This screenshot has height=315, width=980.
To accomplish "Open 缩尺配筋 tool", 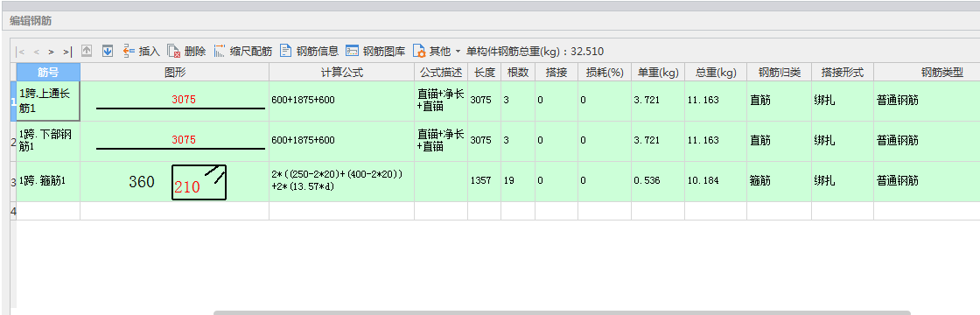I will point(243,52).
